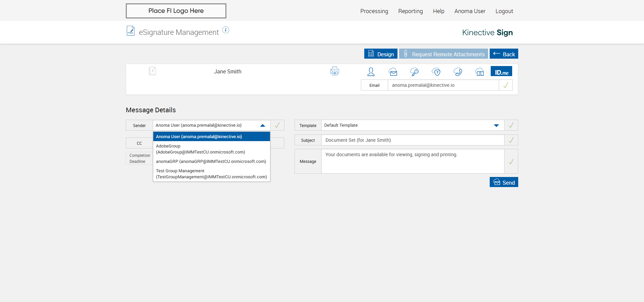Select the cloud phone authentication icon
Image resolution: width=644 pixels, height=302 pixels.
[x=458, y=72]
